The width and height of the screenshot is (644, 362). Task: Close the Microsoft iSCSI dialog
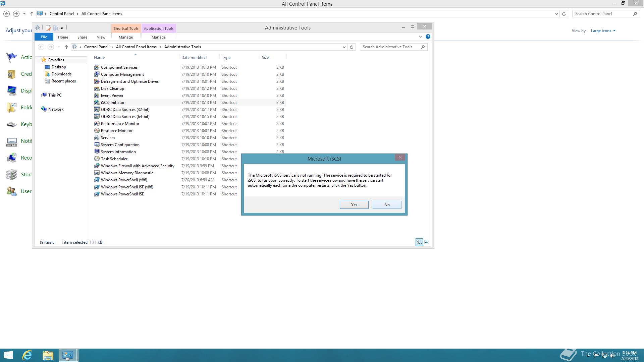coord(400,158)
